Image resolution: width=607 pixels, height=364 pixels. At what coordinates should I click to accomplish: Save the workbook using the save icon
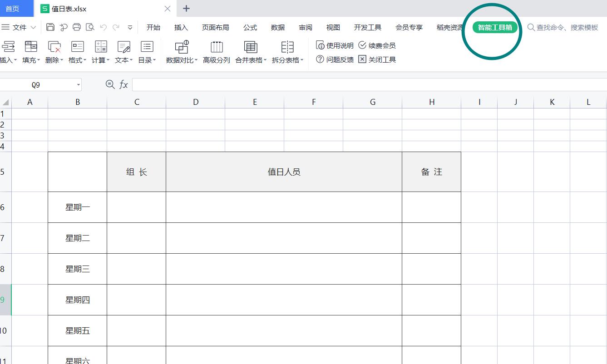[50, 27]
